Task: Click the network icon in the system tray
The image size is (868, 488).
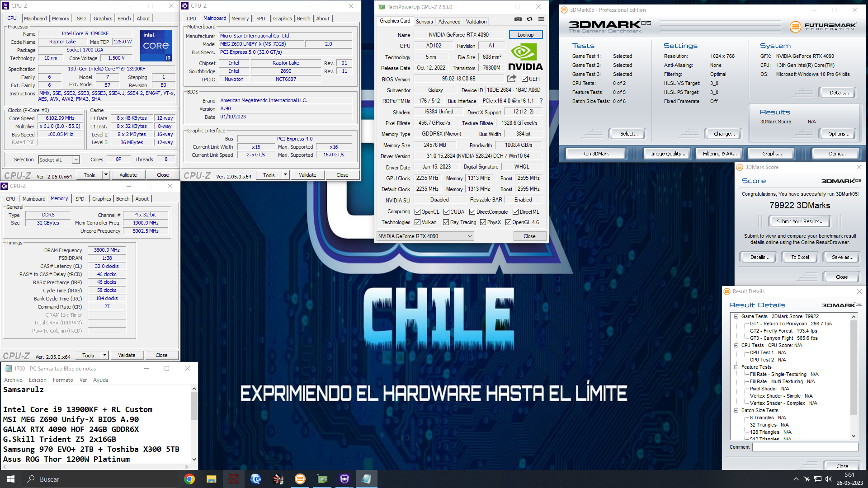Action: coord(818,479)
